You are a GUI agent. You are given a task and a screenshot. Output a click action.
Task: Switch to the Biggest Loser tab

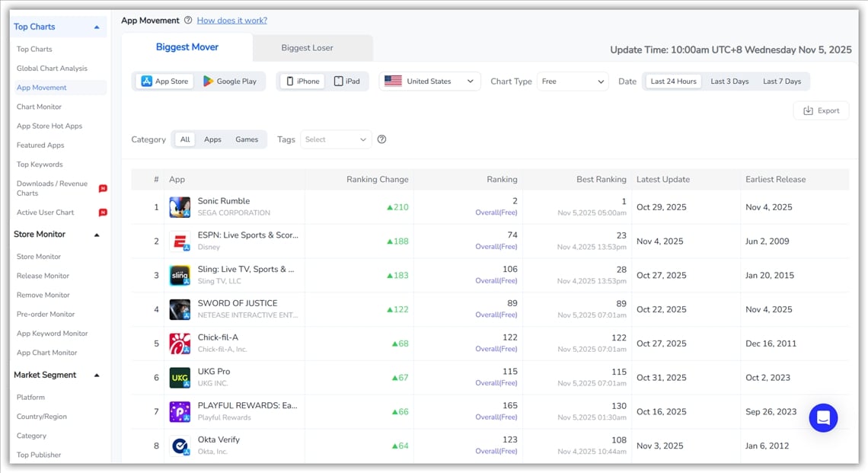point(307,48)
